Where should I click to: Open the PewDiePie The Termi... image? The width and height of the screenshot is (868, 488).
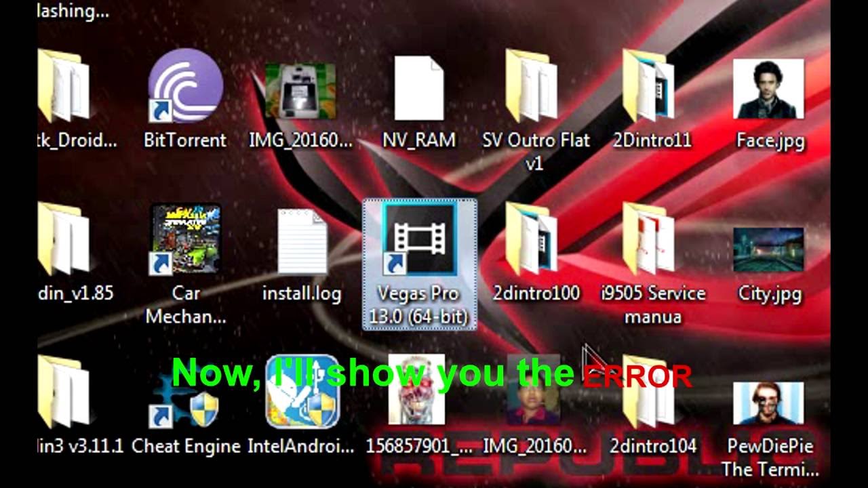769,430
